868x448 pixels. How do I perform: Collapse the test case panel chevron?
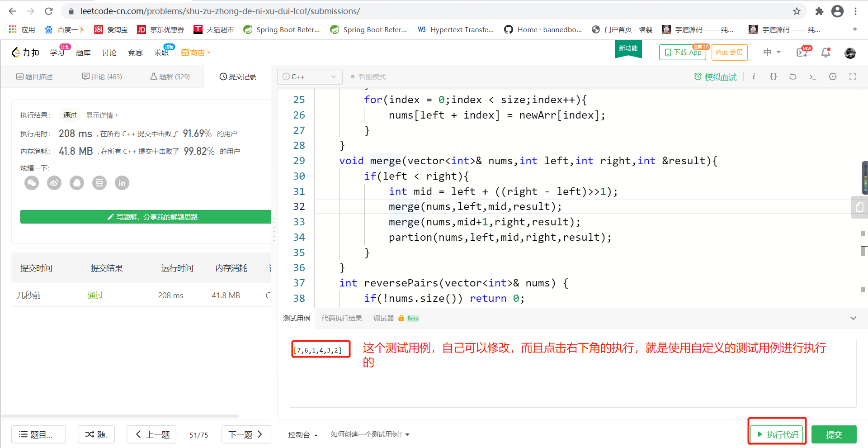[853, 318]
